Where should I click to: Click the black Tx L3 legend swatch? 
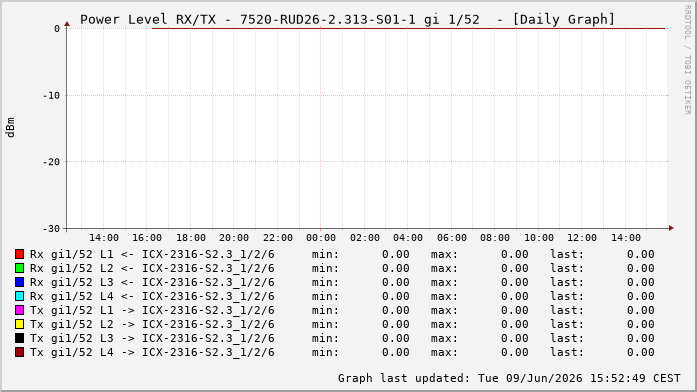tap(19, 338)
